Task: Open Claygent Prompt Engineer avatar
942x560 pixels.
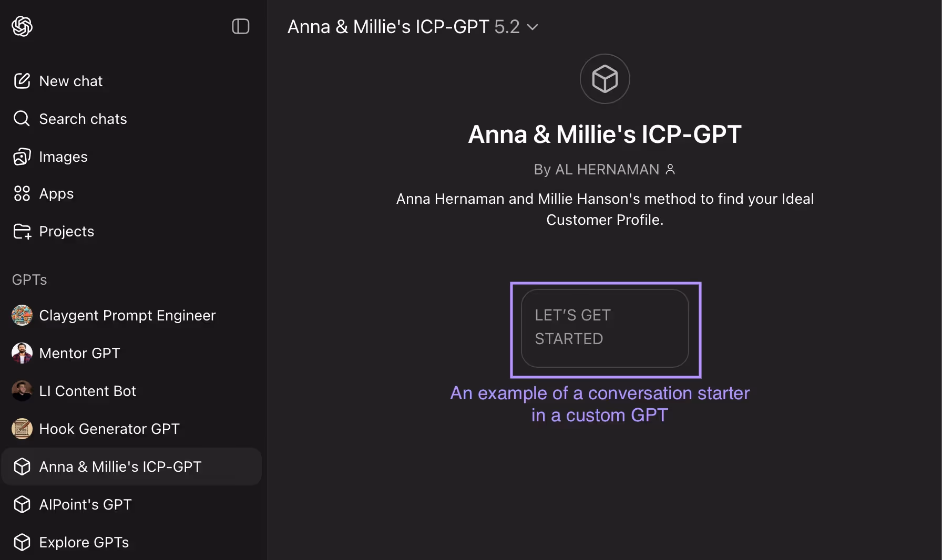Action: (x=22, y=315)
